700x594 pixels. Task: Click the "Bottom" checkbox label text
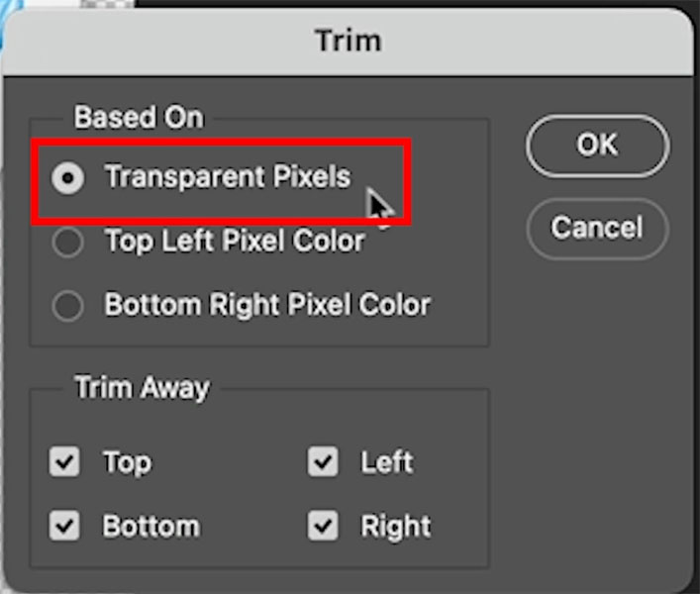click(151, 527)
